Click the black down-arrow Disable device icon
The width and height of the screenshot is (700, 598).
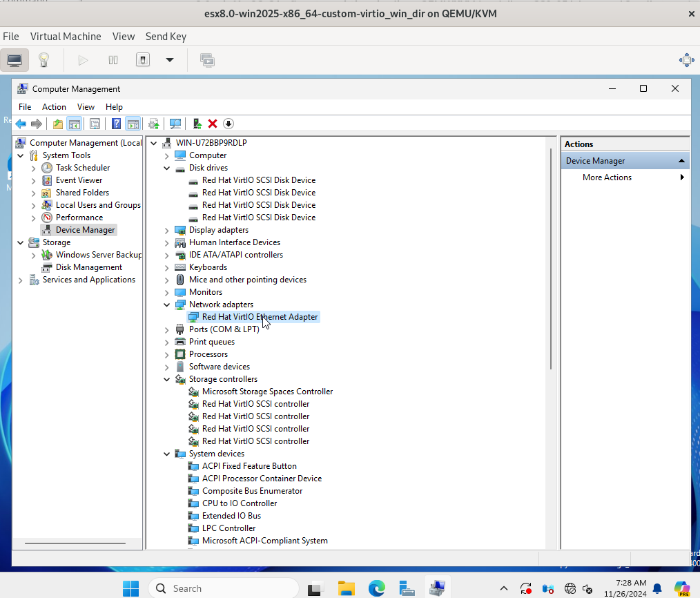pyautogui.click(x=229, y=124)
